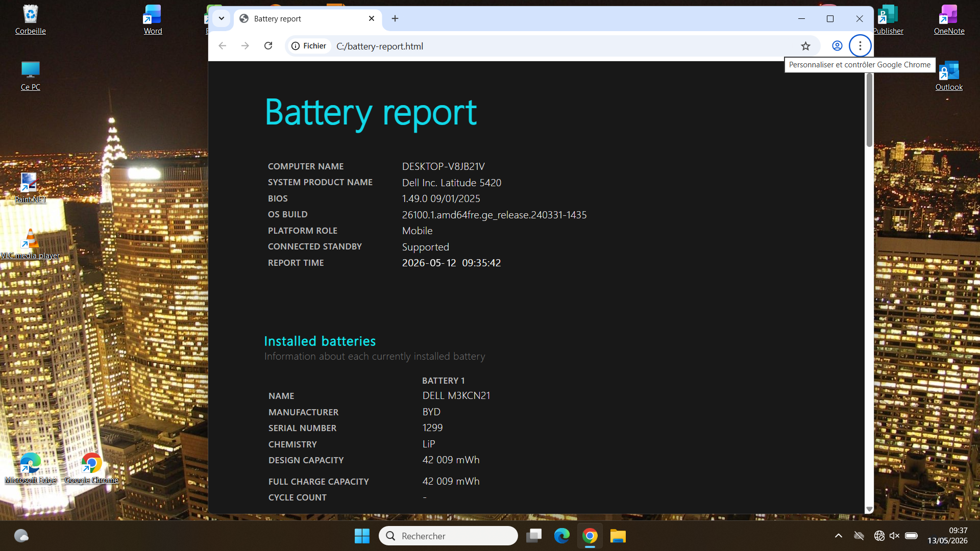
Task: Open the Chrome profile icon
Action: coord(837,46)
